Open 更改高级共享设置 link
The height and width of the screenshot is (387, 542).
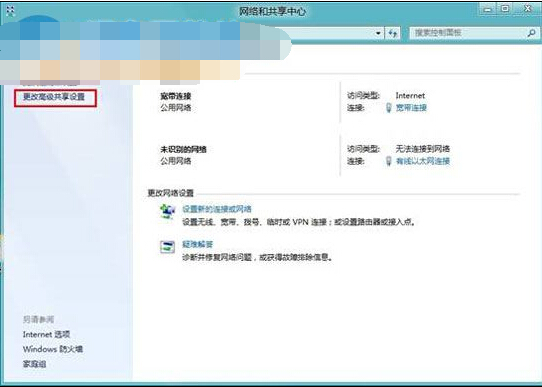tap(54, 97)
